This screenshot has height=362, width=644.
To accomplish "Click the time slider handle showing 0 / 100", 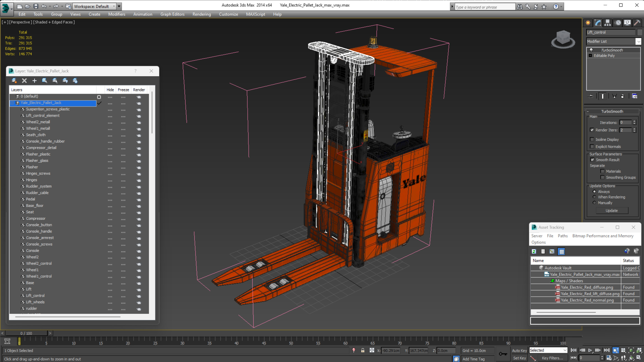I will coord(26,333).
